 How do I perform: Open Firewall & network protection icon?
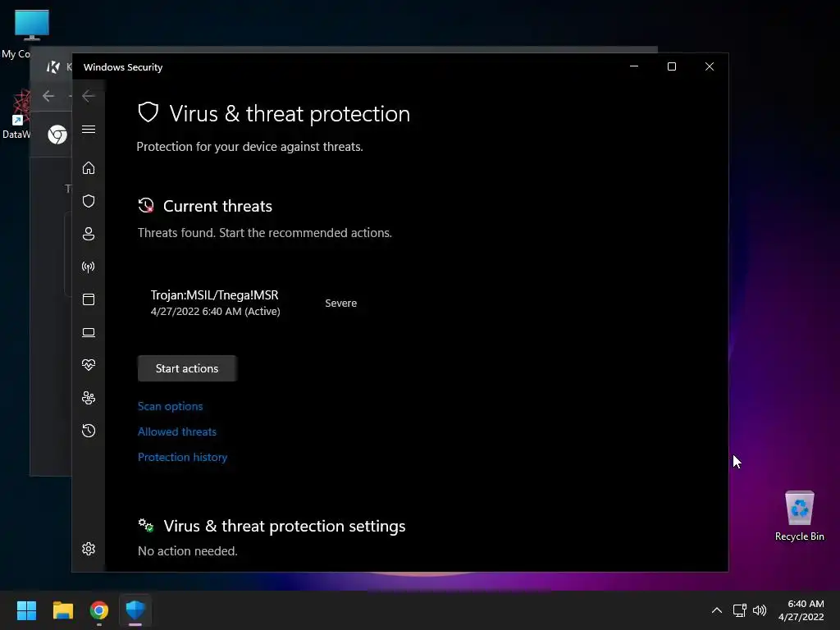89,267
